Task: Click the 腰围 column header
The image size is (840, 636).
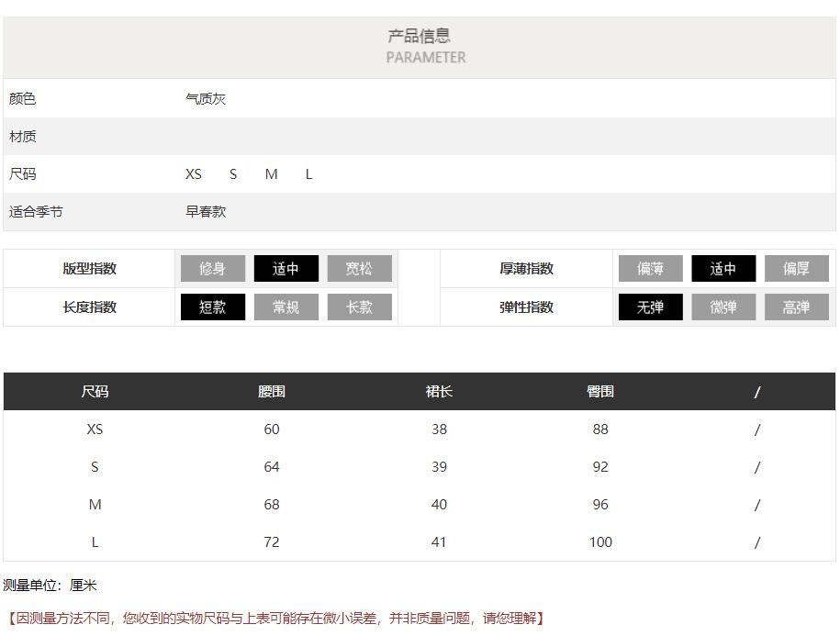Action: click(x=272, y=392)
